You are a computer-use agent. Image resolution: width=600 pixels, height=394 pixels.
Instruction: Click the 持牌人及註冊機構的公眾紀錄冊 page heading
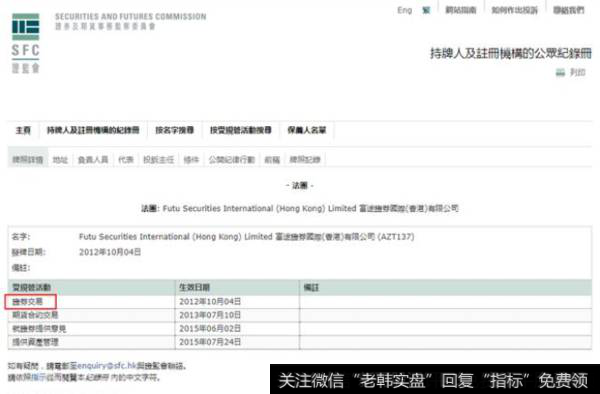click(511, 53)
